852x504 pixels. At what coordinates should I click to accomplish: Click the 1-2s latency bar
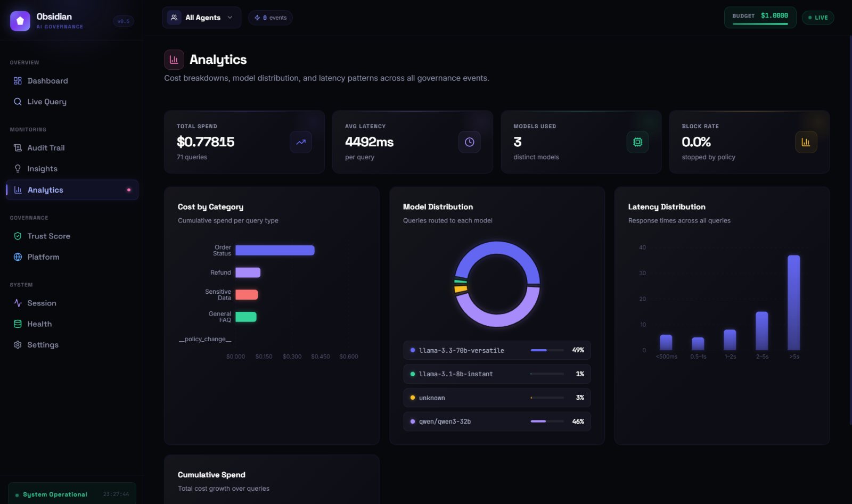coord(730,340)
